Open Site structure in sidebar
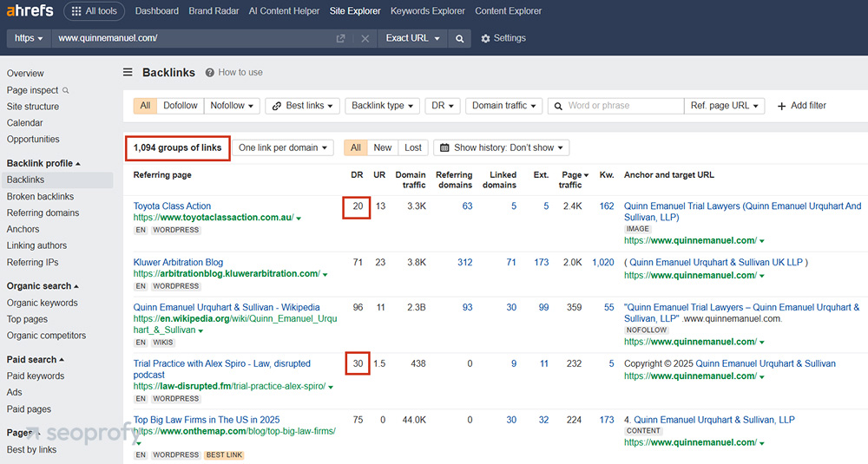This screenshot has width=868, height=464. (33, 106)
